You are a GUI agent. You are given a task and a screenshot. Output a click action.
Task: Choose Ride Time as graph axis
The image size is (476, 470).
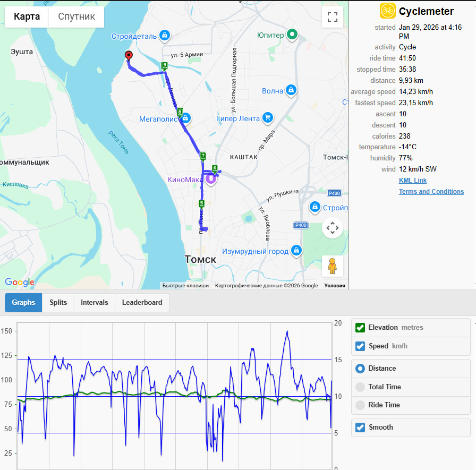point(360,405)
